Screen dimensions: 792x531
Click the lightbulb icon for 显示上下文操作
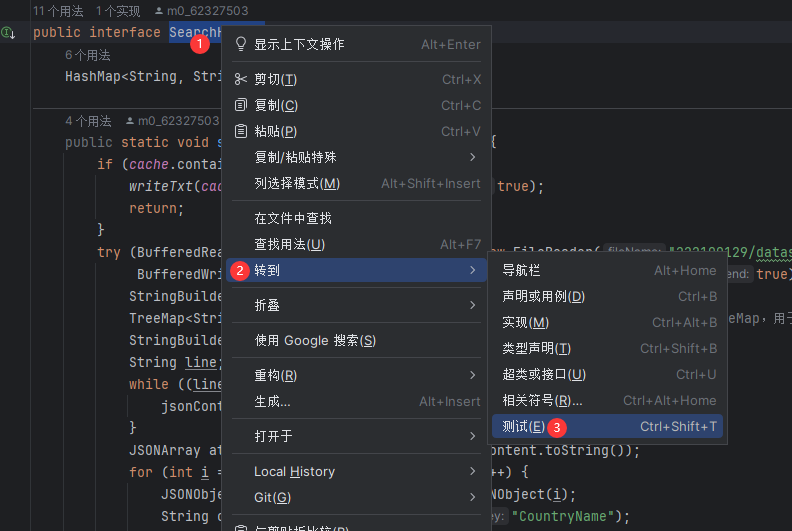pos(240,44)
